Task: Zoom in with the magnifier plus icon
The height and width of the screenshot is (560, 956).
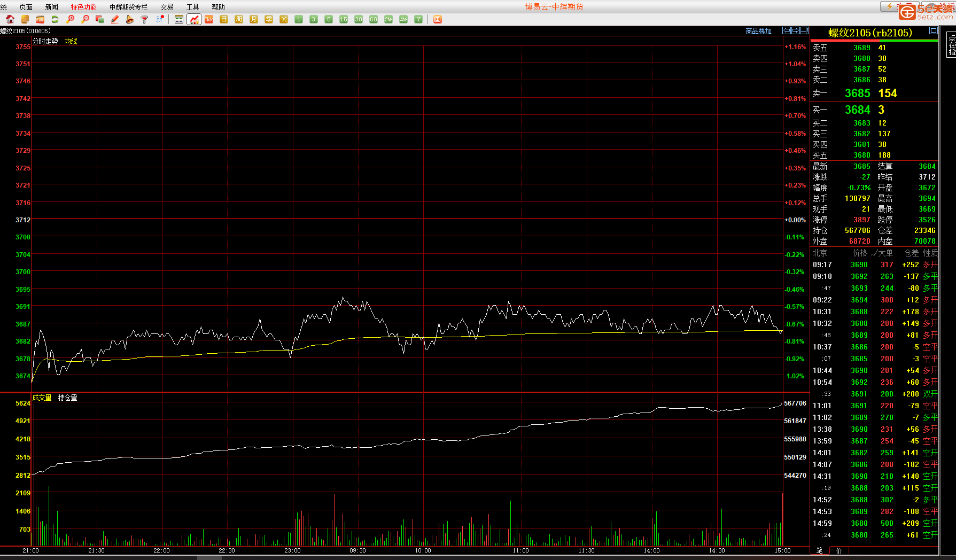Action: click(70, 19)
